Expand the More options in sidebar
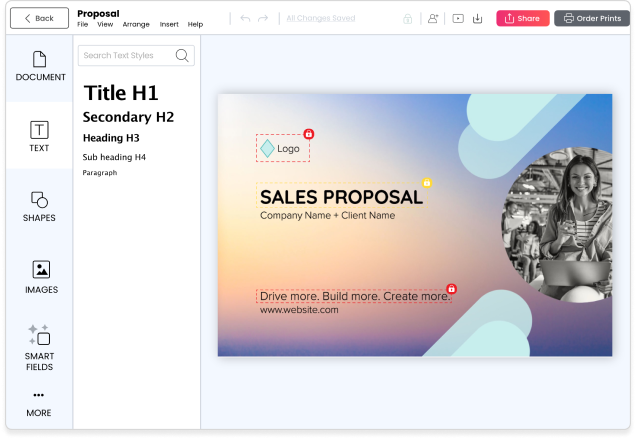This screenshot has width=636, height=440. pos(39,402)
